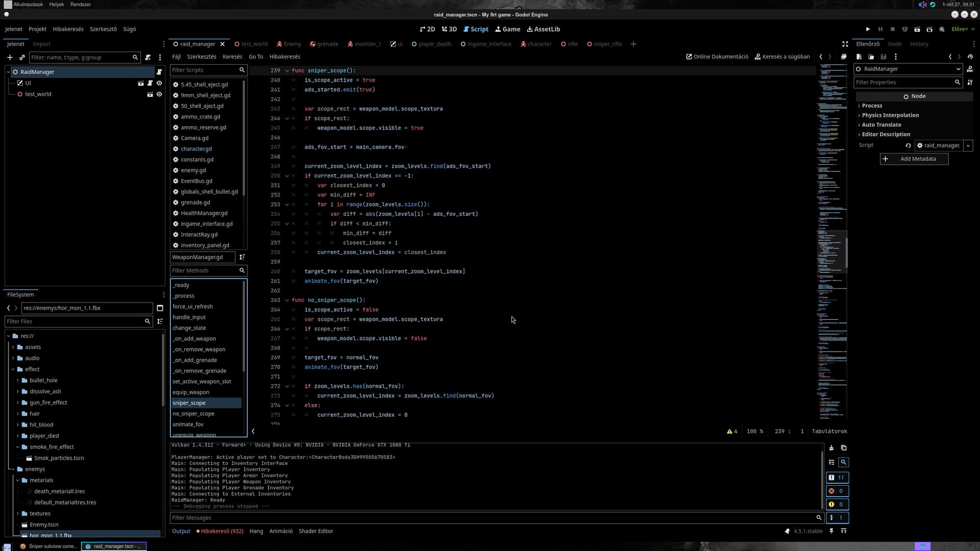
Task: Click the instance child scene link icon
Action: click(x=22, y=57)
